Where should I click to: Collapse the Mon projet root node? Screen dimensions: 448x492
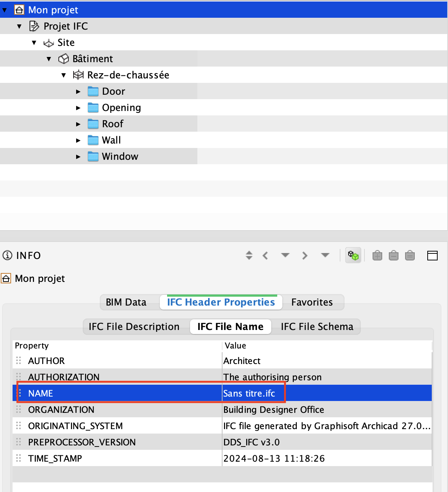tap(4, 10)
